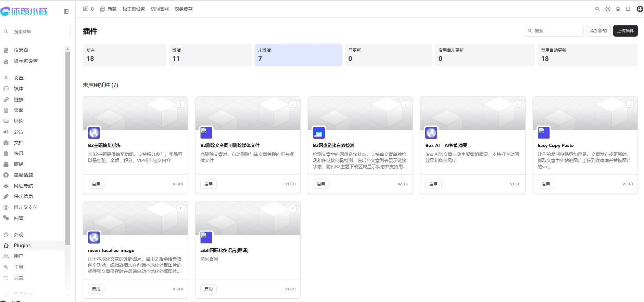Open 极主题设置 in the top toolbar
Image resolution: width=644 pixels, height=302 pixels.
tap(134, 9)
